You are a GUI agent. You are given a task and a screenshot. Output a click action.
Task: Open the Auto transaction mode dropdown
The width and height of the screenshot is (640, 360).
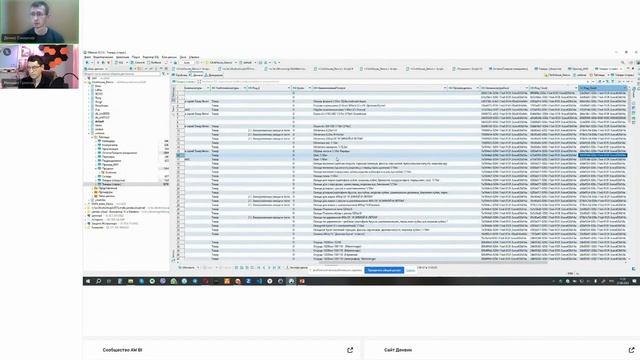[187, 62]
